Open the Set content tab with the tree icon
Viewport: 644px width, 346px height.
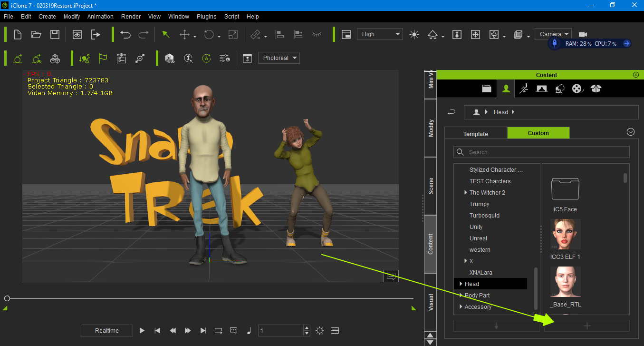pos(559,89)
